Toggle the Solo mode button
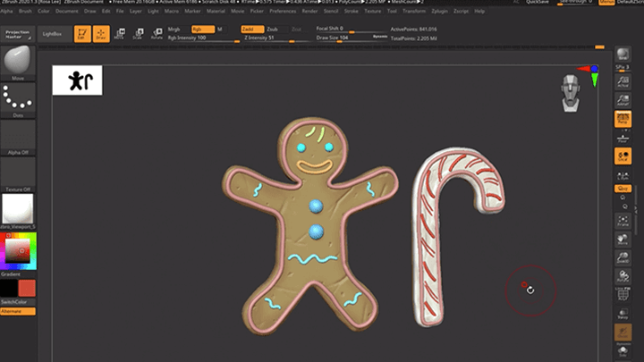The height and width of the screenshot is (362, 644). 623,351
